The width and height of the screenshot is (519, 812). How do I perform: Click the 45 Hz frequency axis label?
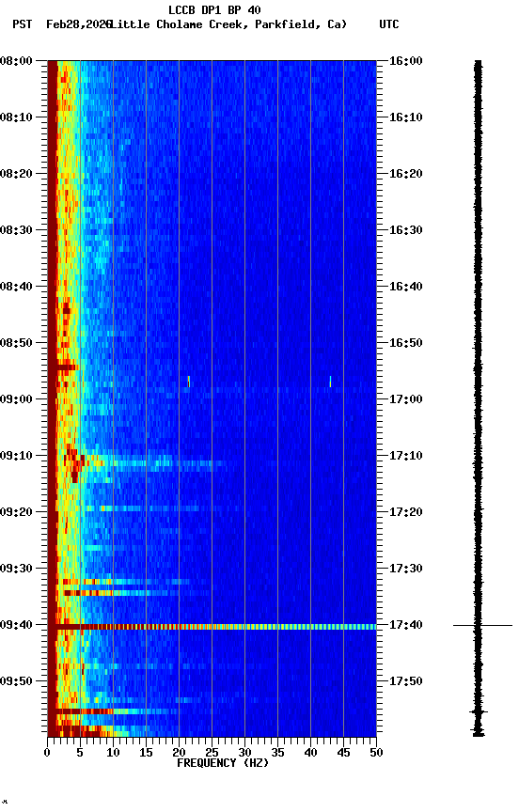click(343, 753)
